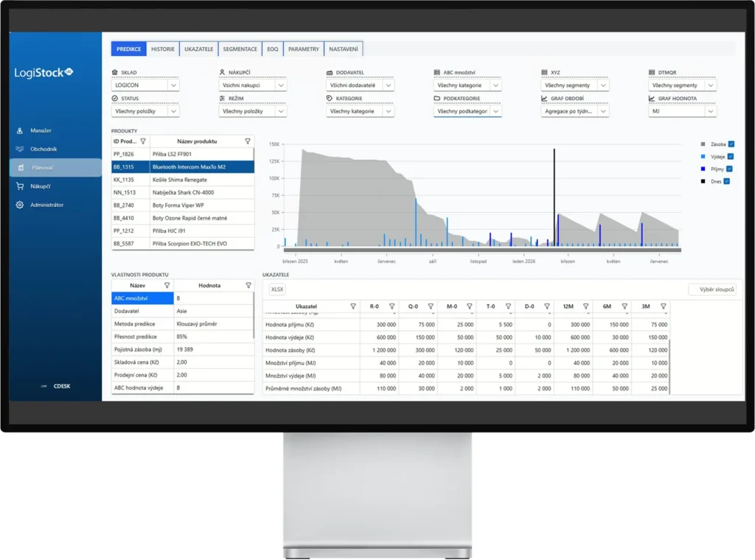Switch to the HISTORIE tab
Viewport: 755px width, 560px height.
[x=163, y=49]
